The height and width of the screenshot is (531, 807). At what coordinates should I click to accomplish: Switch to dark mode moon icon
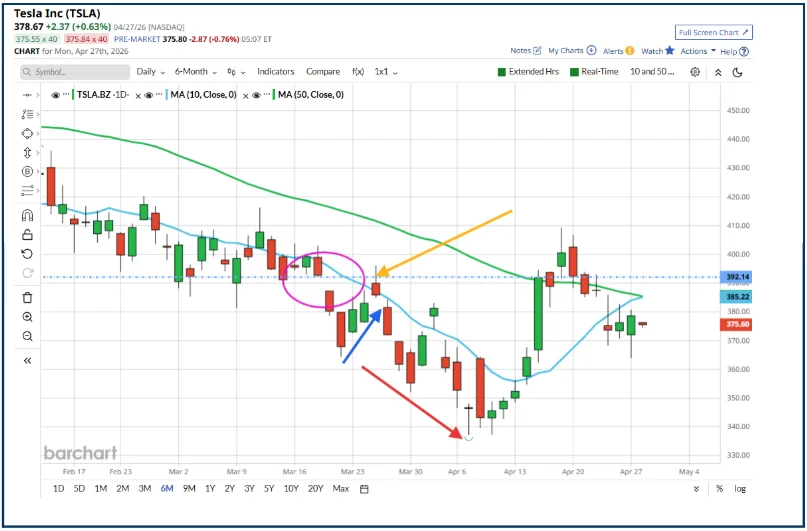click(738, 72)
